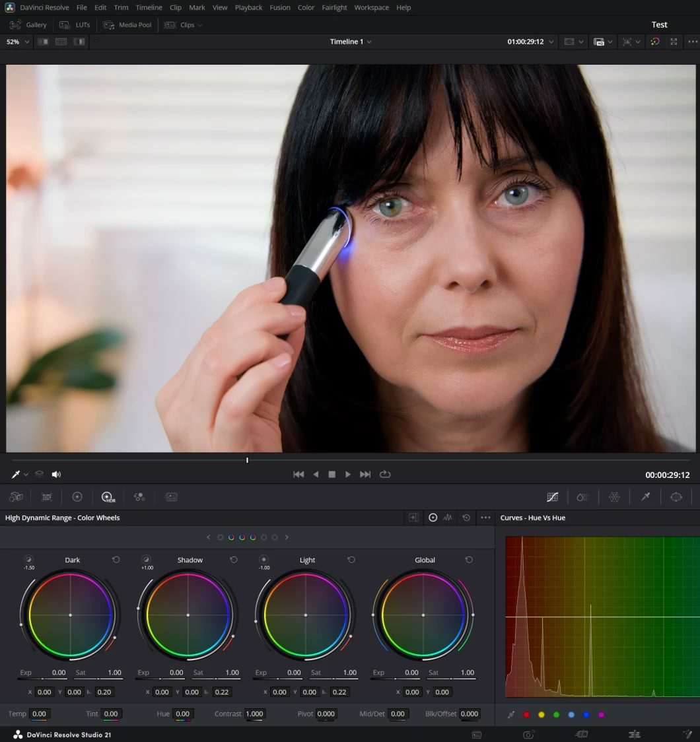Open the Workspace menu

click(x=372, y=7)
